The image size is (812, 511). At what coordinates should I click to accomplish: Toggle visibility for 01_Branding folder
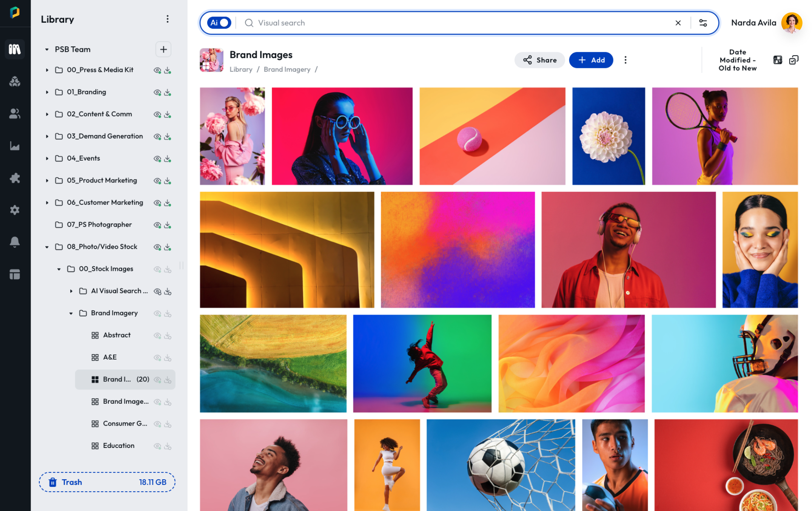(157, 92)
